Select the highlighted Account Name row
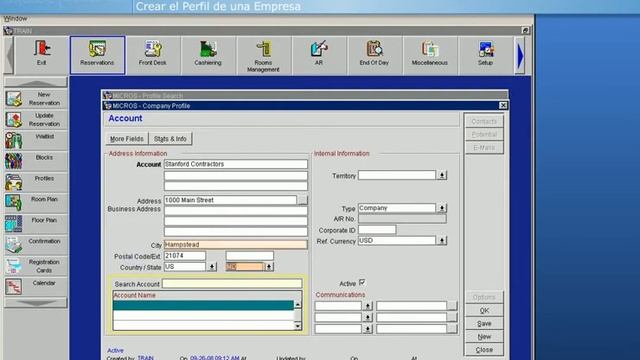This screenshot has width=640, height=360. pyautogui.click(x=203, y=305)
